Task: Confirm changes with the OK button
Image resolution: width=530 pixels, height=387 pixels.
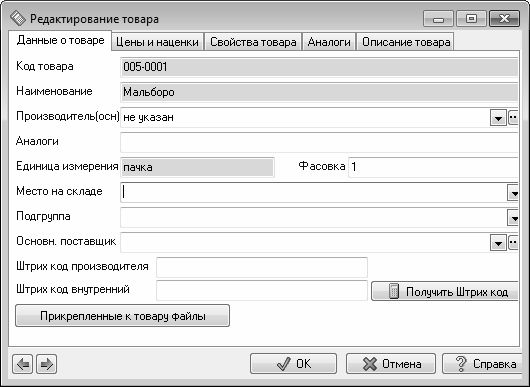Action: pyautogui.click(x=293, y=364)
